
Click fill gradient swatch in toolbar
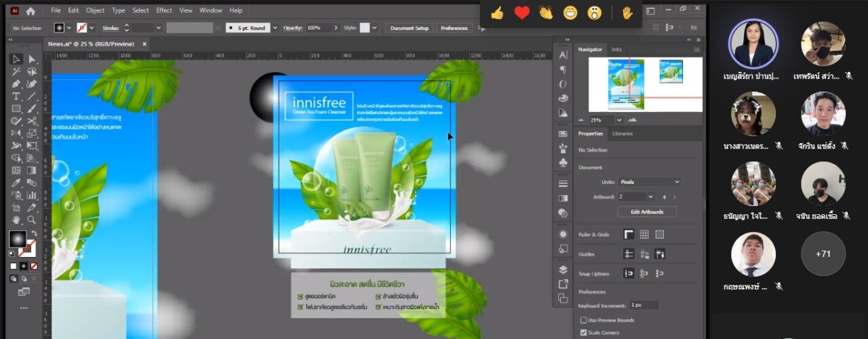[17, 239]
